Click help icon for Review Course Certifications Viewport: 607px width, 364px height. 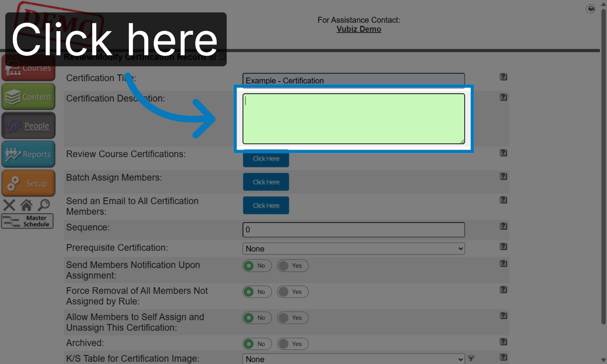pos(503,153)
